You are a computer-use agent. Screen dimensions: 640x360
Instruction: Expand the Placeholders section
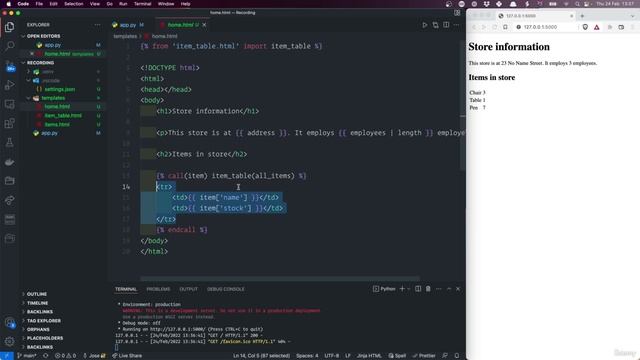(x=44, y=338)
